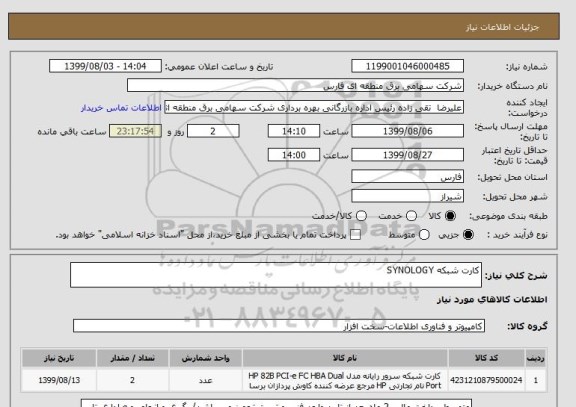
Task: Select the کالا radio button
Action: click(x=450, y=216)
